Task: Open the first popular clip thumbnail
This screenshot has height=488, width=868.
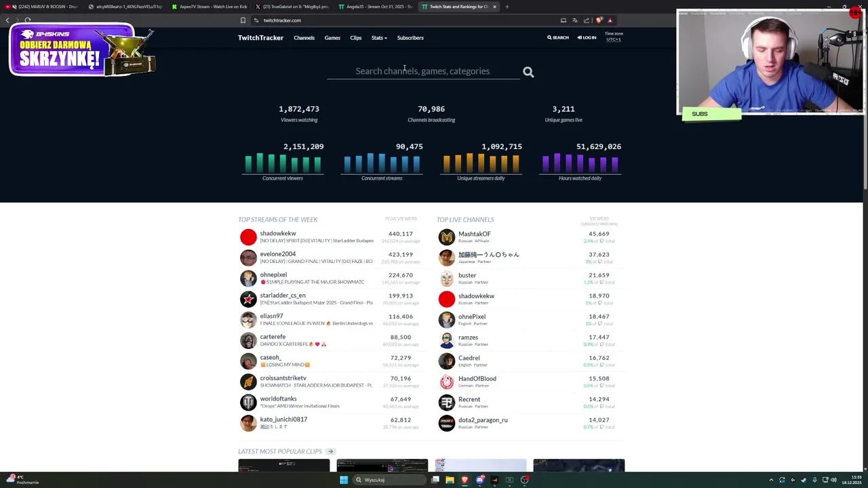Action: pyautogui.click(x=283, y=466)
